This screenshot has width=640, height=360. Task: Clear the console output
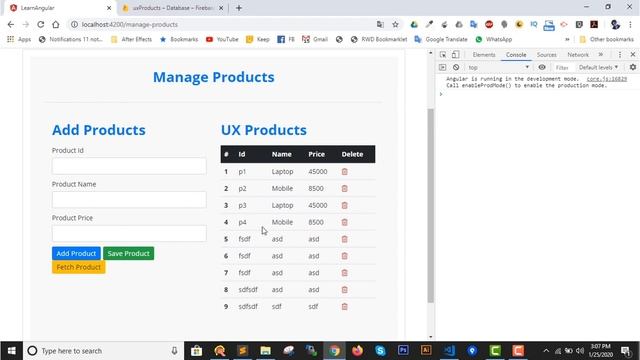tap(456, 67)
